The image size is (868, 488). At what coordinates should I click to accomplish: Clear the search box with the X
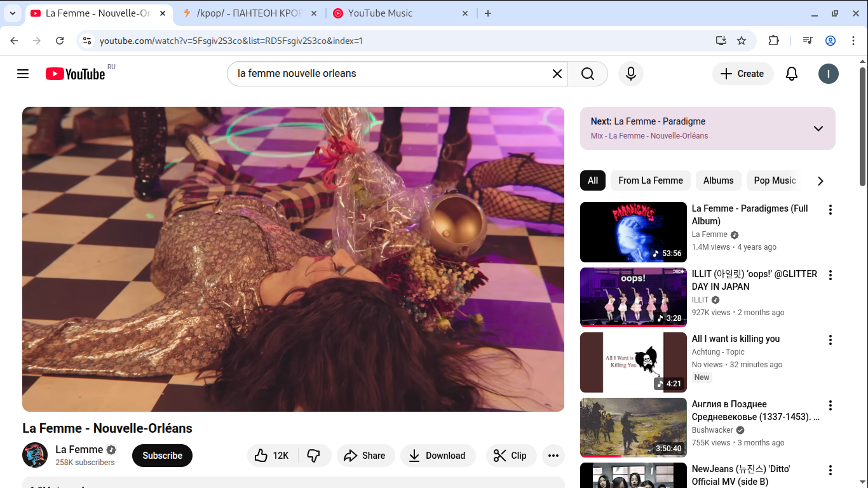(x=557, y=74)
